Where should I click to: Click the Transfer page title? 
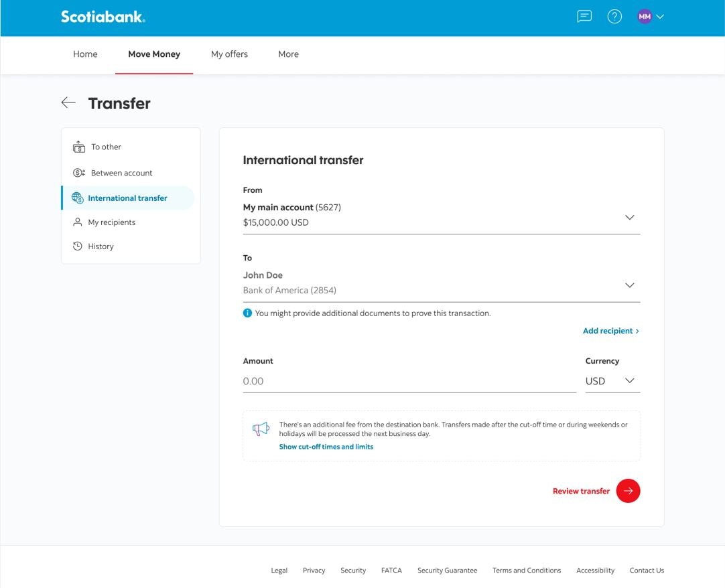pyautogui.click(x=119, y=103)
